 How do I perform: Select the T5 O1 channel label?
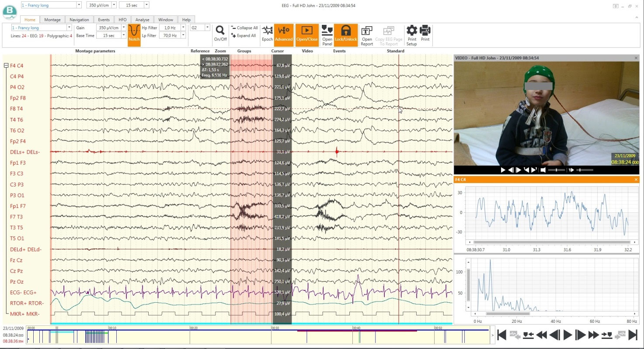click(x=17, y=238)
